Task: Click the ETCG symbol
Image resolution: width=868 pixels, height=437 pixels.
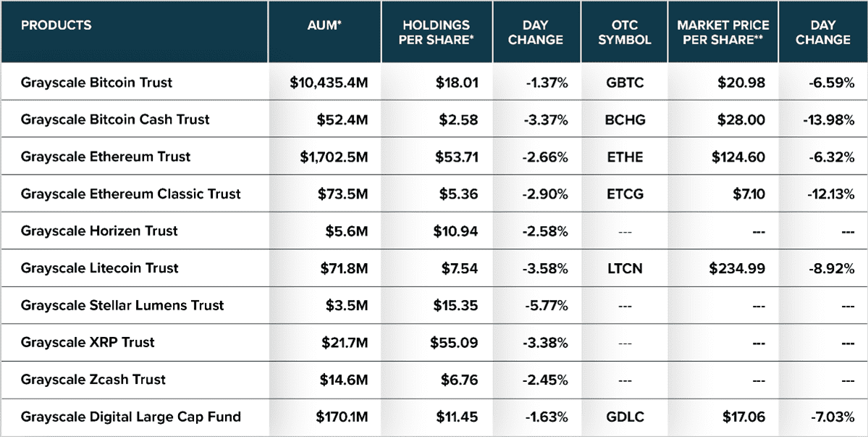Action: pyautogui.click(x=624, y=193)
